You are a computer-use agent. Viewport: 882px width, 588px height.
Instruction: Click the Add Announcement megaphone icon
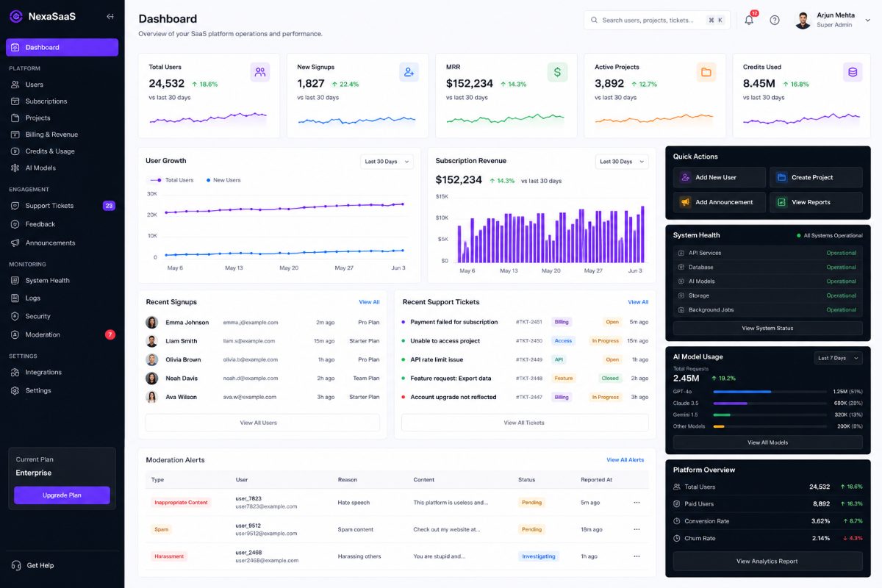click(x=685, y=202)
